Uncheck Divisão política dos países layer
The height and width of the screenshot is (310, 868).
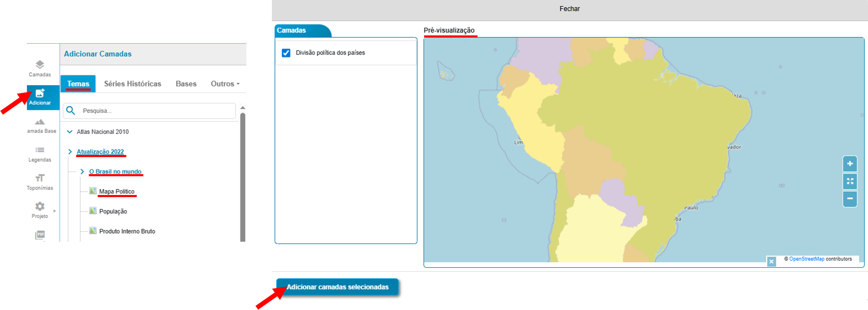coord(286,53)
